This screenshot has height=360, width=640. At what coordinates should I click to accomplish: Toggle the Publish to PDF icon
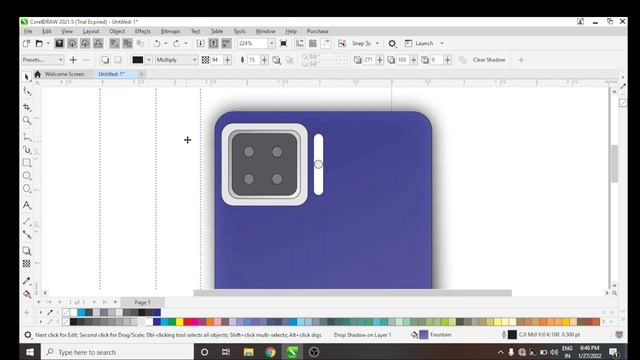pyautogui.click(x=227, y=43)
